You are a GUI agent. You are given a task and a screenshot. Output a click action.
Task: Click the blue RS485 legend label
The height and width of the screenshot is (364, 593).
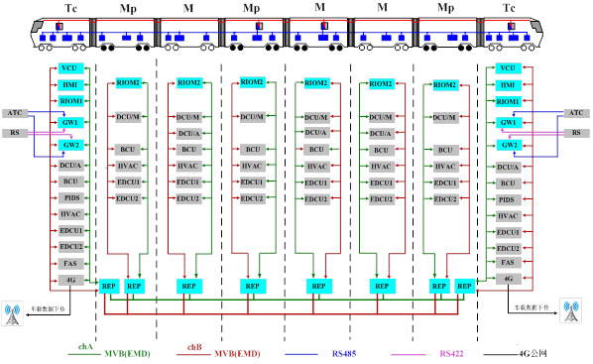click(x=344, y=354)
